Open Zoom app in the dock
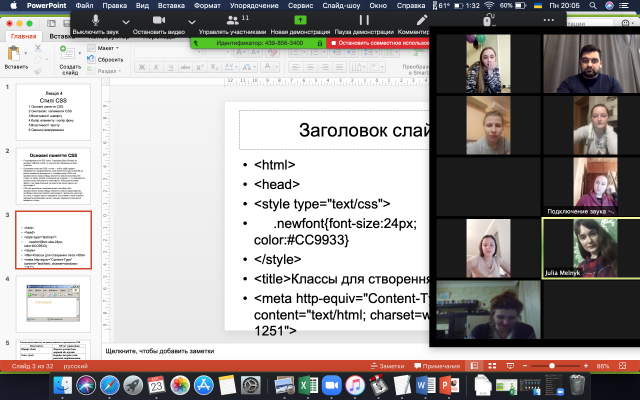 [x=332, y=385]
